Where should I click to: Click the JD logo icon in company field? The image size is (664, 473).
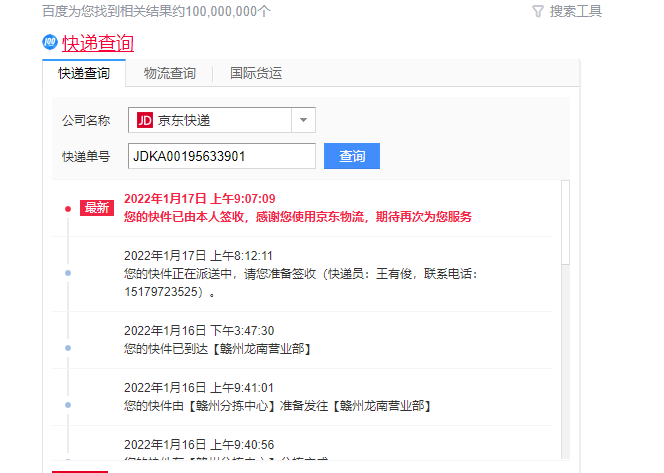click(x=144, y=120)
